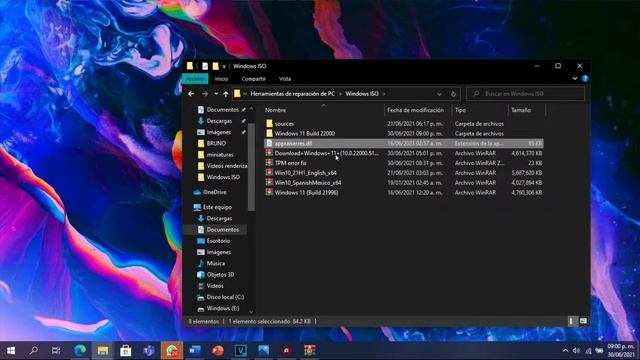Open Documentos in Quick access
This screenshot has height=360, width=640.
coord(222,110)
